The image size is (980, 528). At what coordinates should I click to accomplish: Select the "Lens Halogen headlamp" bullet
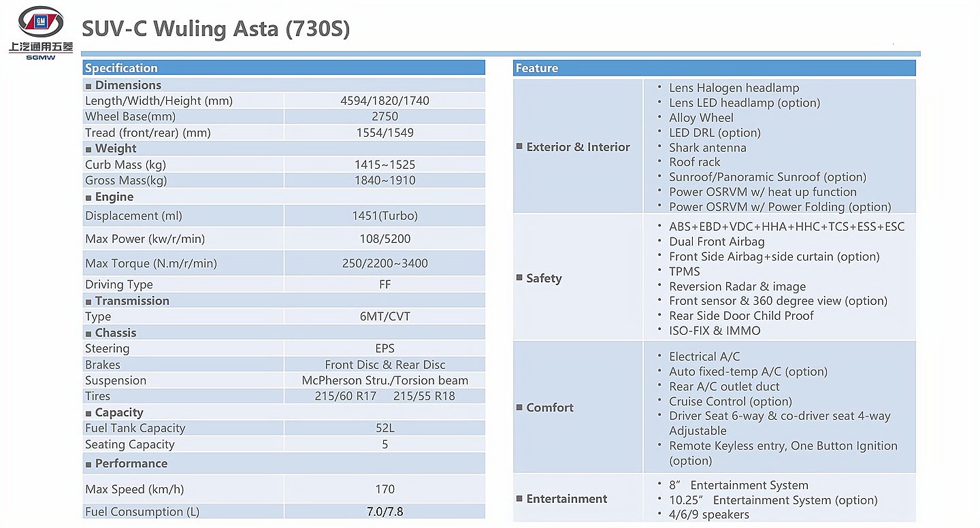pyautogui.click(x=734, y=88)
